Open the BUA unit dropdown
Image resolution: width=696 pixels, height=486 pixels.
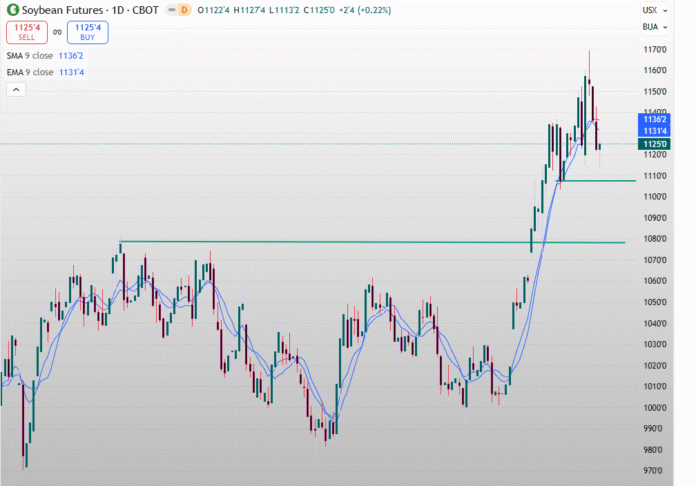pyautogui.click(x=651, y=27)
